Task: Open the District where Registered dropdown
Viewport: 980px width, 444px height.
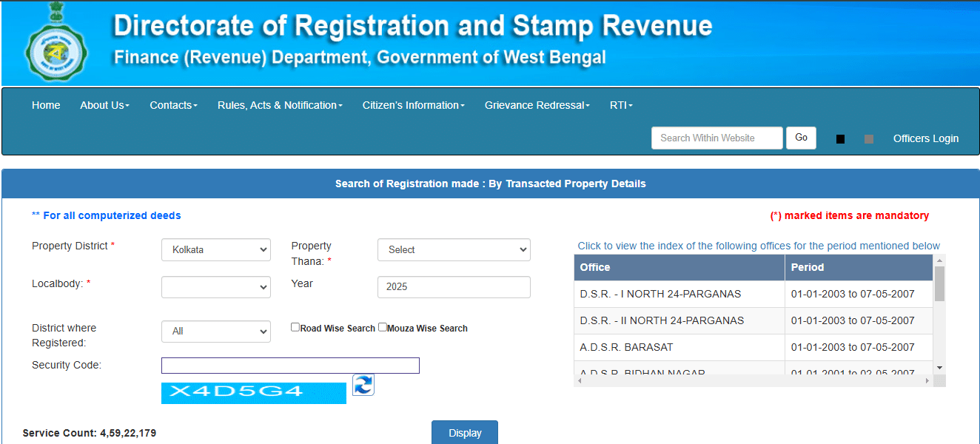Action: click(x=215, y=331)
